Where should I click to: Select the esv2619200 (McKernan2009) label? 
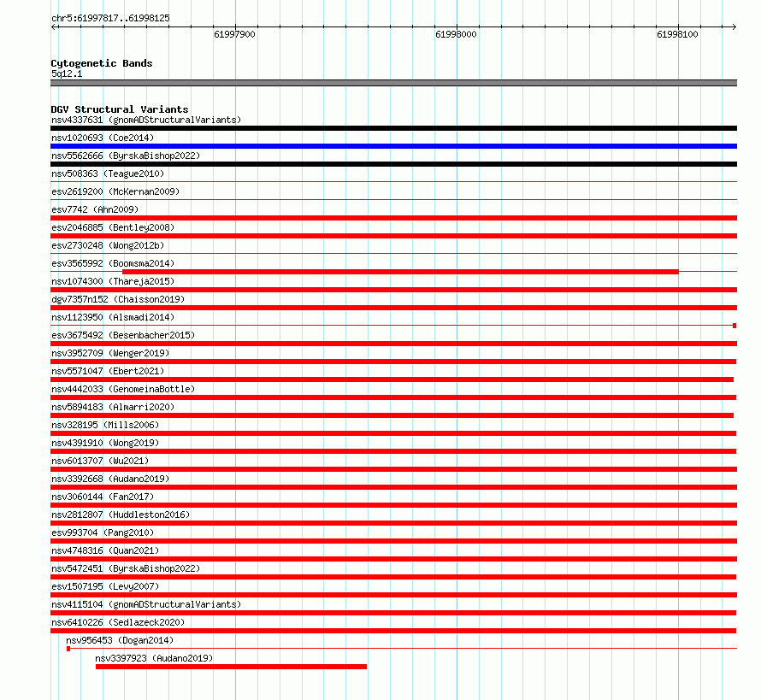pyautogui.click(x=115, y=191)
